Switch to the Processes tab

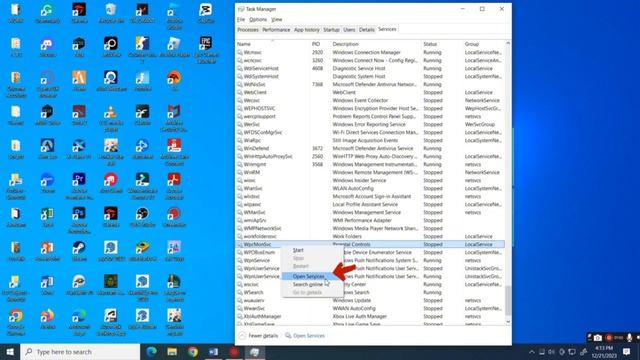[248, 30]
